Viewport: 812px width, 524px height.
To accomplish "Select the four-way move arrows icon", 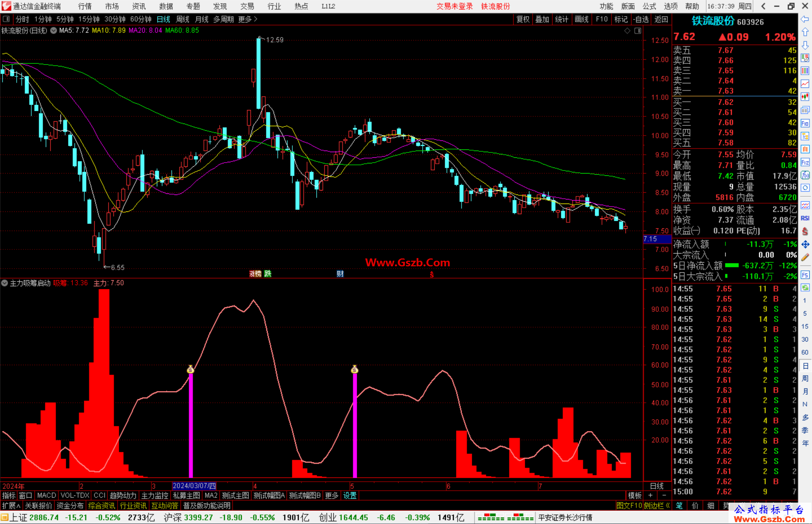I will 805,245.
